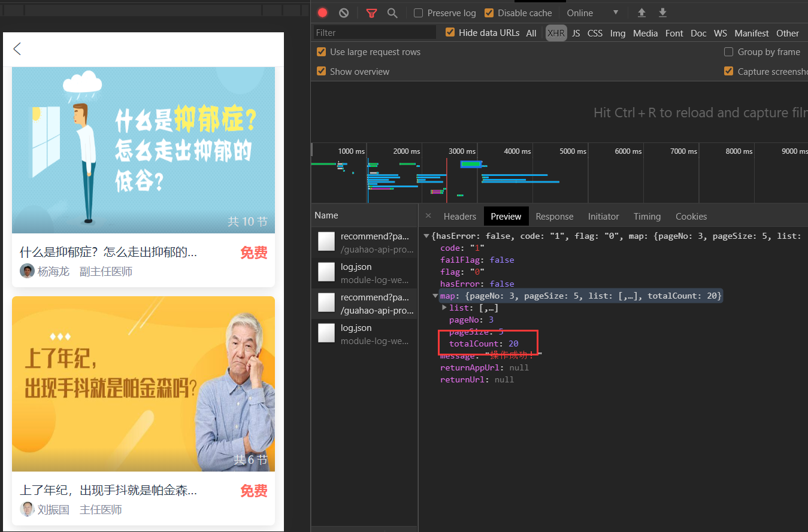Filter requests by Other
Screen dimensions: 808x532
pyautogui.click(x=788, y=33)
